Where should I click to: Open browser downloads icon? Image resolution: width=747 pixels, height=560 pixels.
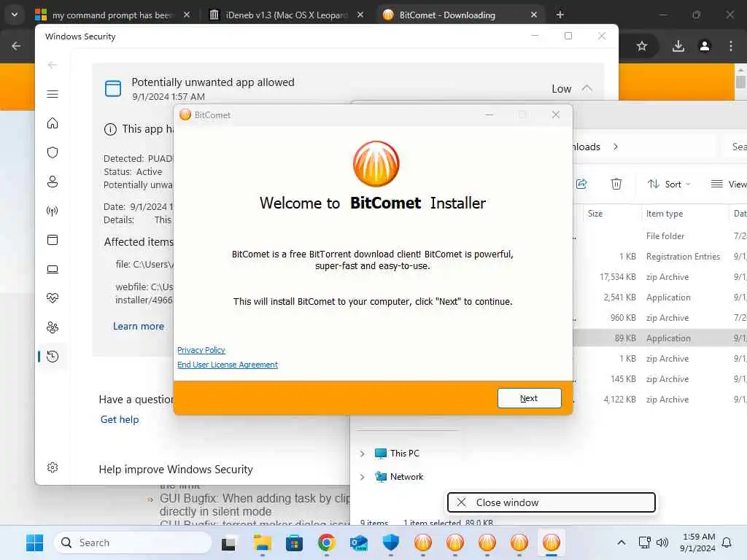(678, 46)
